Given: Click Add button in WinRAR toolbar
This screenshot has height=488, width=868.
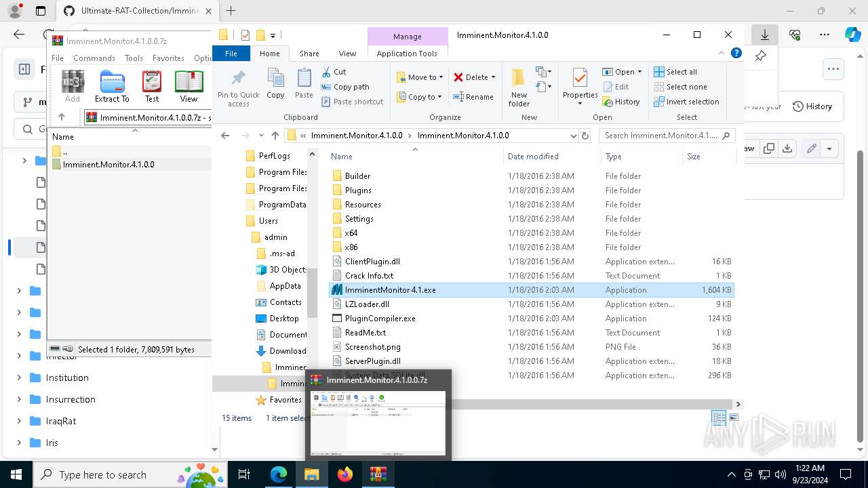Looking at the screenshot, I should click(73, 86).
